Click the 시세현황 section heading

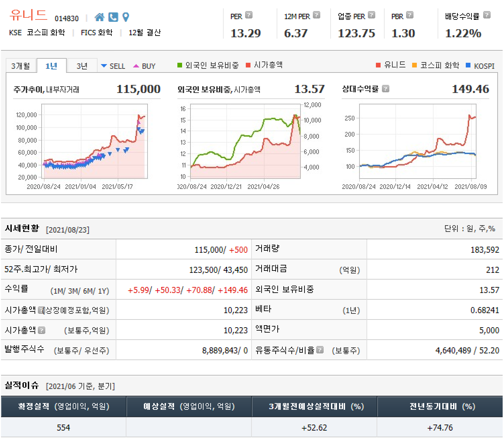(x=22, y=229)
